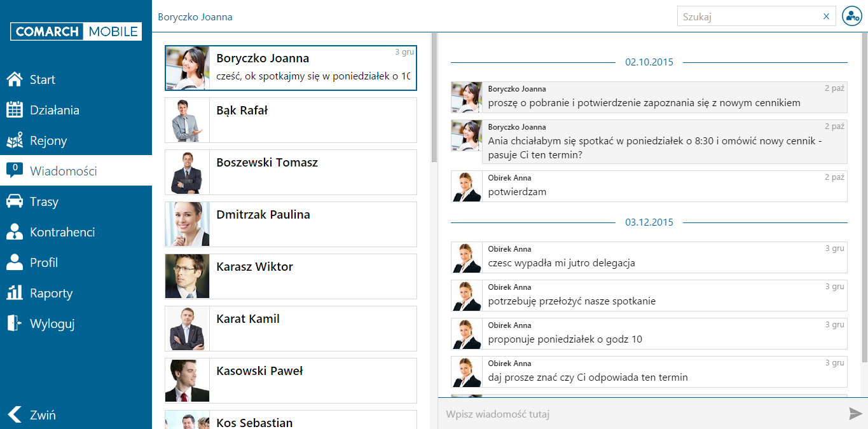
Task: Open the user group icon next to search
Action: click(x=851, y=17)
